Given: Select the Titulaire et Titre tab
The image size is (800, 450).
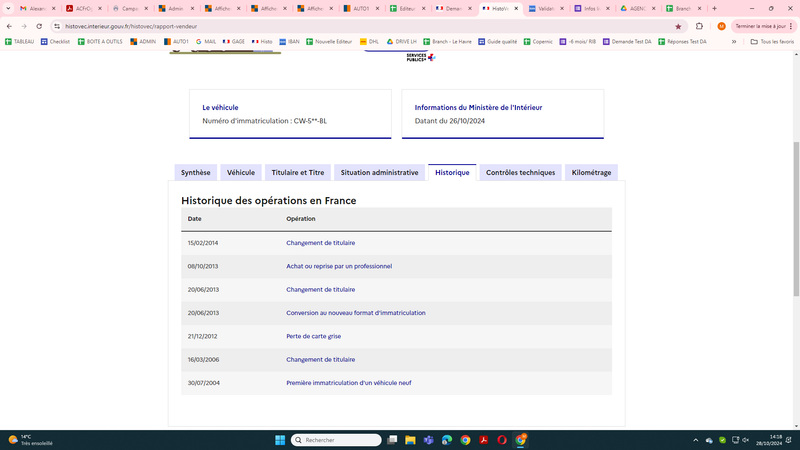Looking at the screenshot, I should [x=297, y=172].
